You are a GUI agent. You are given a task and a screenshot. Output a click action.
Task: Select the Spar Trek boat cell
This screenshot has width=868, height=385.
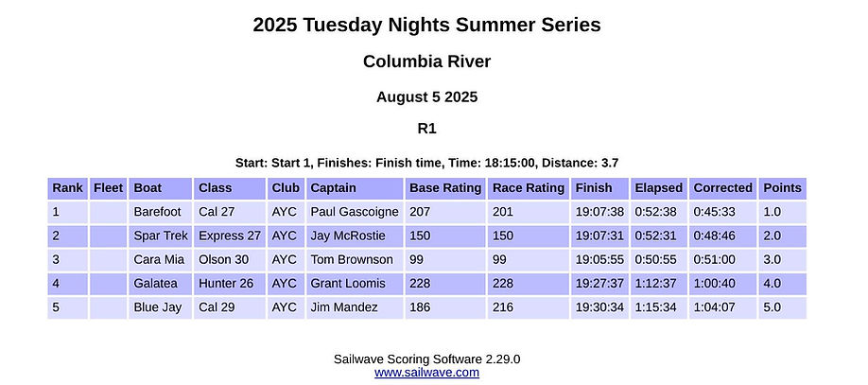click(x=160, y=236)
